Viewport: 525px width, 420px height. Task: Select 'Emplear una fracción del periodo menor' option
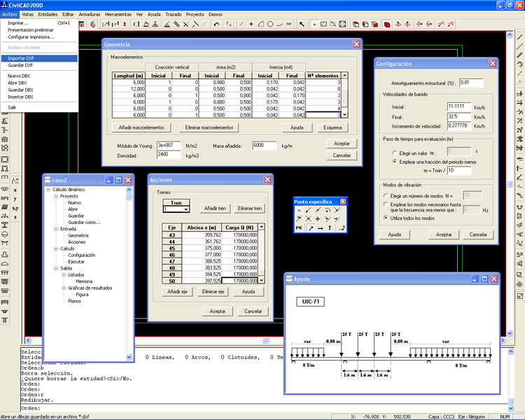(x=395, y=162)
